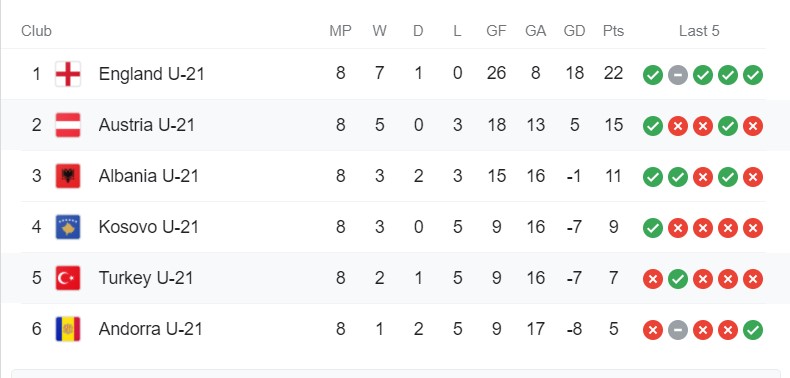790x378 pixels.
Task: Open the England U-21 team link
Action: tap(152, 74)
